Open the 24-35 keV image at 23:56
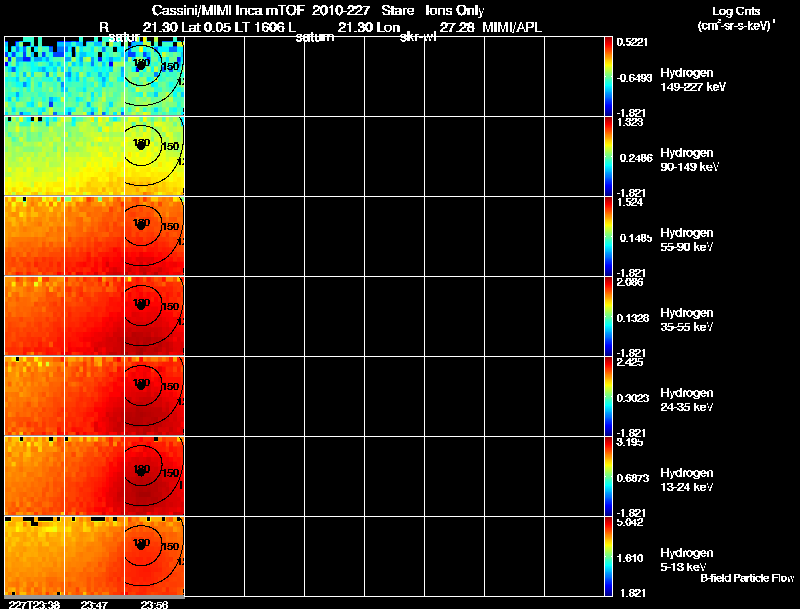The image size is (800, 609). click(155, 396)
